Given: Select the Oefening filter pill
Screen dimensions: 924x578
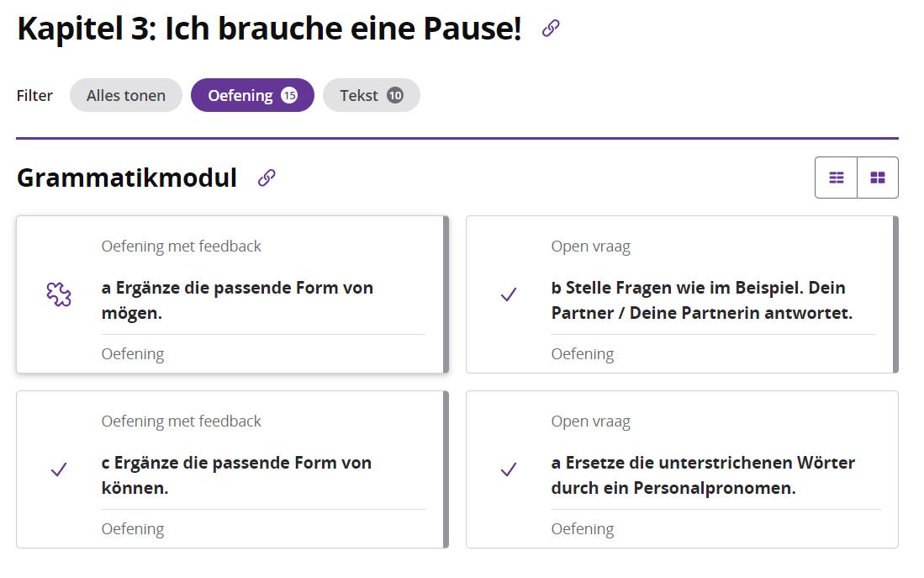Looking at the screenshot, I should click(240, 95).
